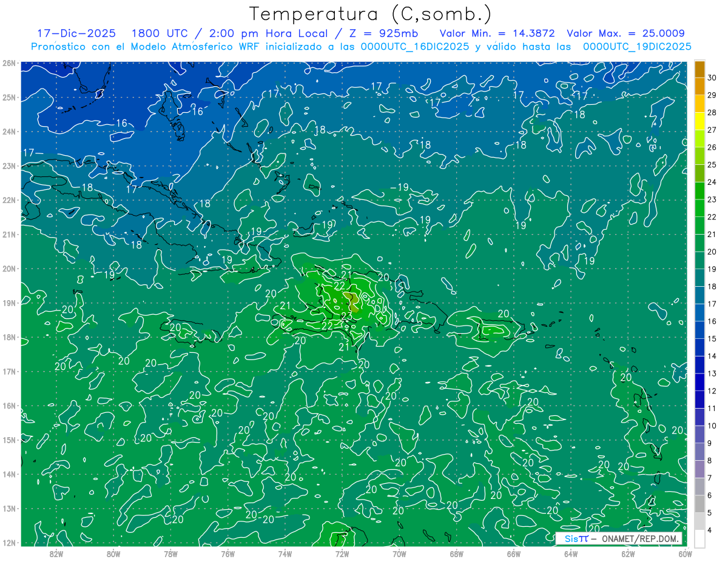728x562 pixels.
Task: Click the 'Temperatura (C,somb.)' chart title
Action: (371, 14)
